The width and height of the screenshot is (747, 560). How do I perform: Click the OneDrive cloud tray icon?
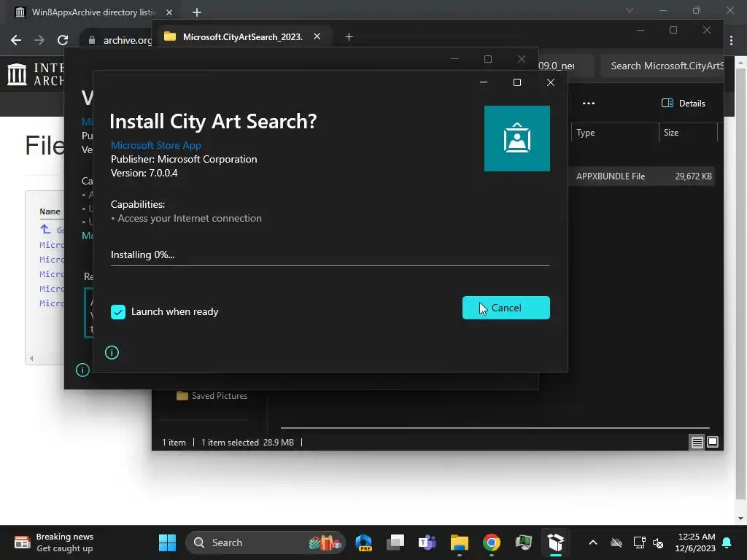[616, 542]
